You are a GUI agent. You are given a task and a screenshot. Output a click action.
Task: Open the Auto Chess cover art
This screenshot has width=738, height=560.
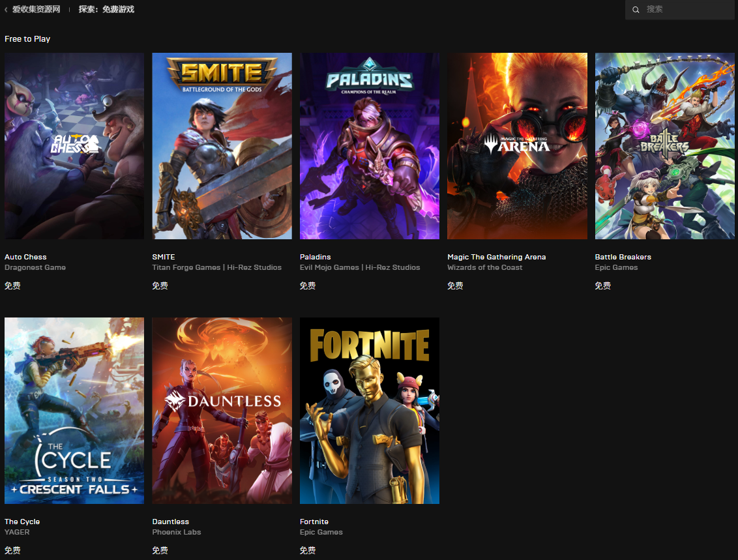tap(74, 146)
